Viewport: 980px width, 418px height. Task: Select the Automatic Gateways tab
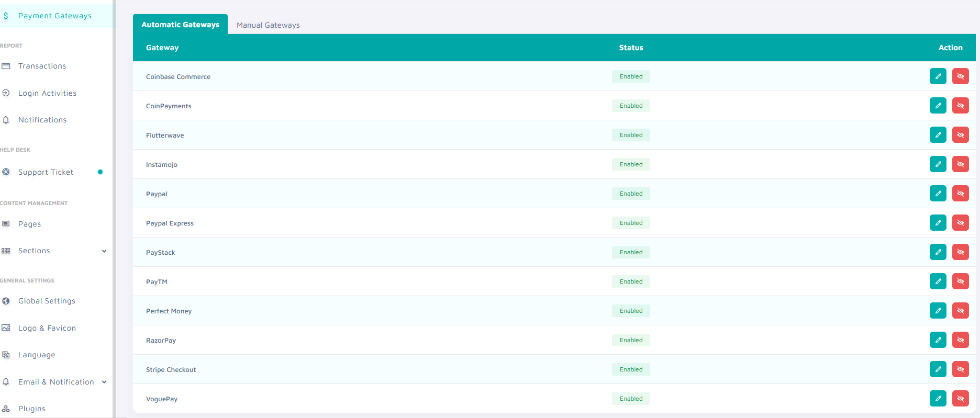[180, 25]
